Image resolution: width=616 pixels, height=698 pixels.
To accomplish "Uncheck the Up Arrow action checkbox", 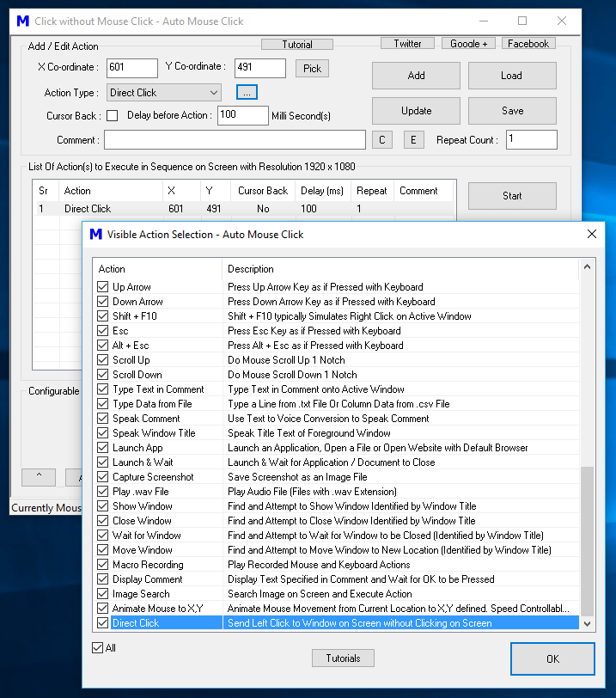I will pos(103,287).
